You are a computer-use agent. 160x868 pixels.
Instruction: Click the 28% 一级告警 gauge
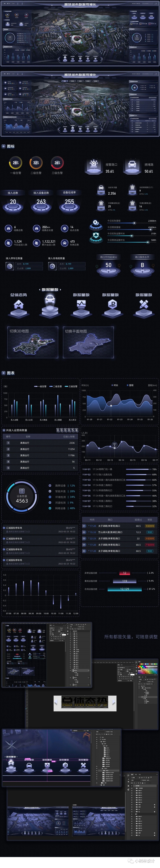point(15,163)
